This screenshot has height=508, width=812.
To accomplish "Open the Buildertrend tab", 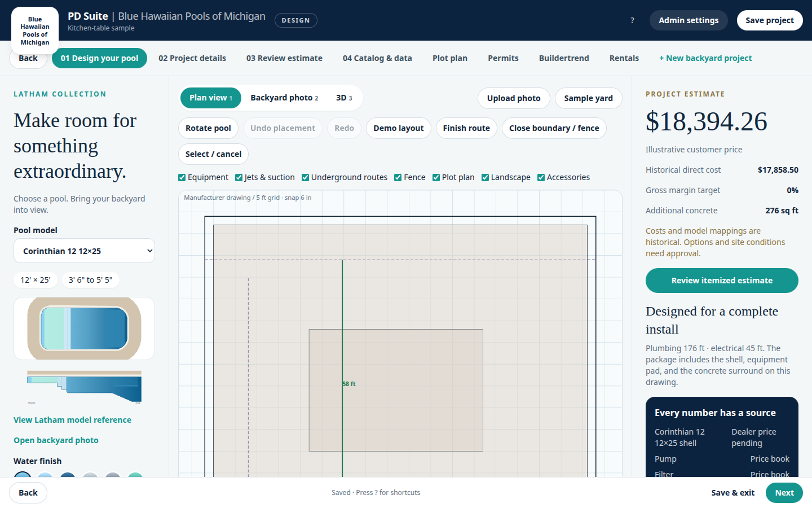I will (x=564, y=58).
